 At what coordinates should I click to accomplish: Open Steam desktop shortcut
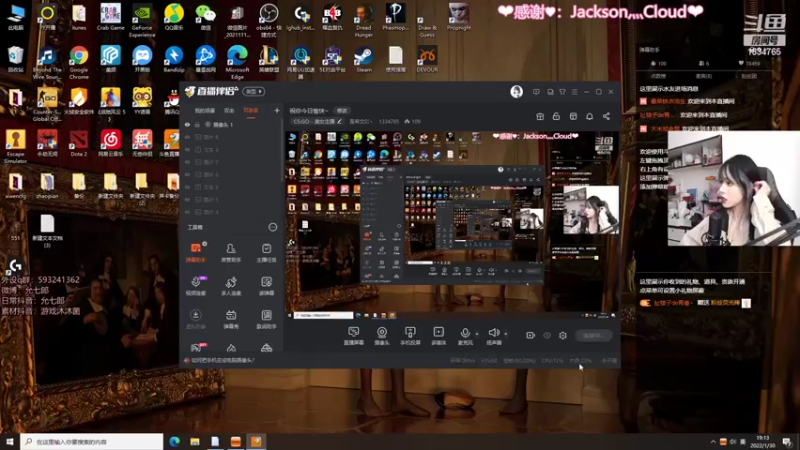tap(364, 60)
